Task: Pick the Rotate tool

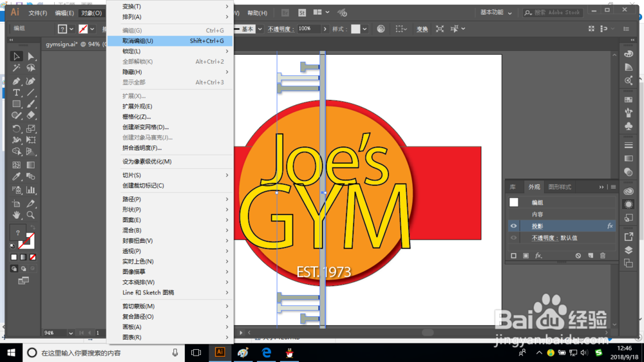Action: click(17, 129)
